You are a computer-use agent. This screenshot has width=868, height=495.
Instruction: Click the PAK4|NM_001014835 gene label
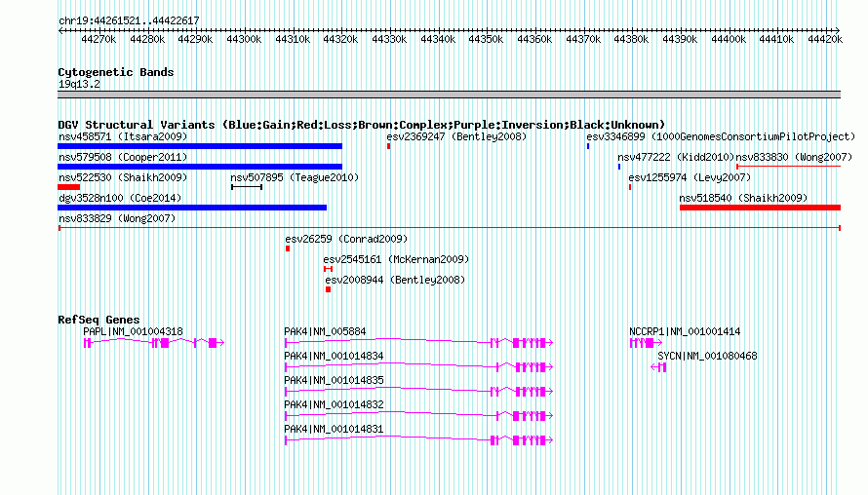click(x=334, y=381)
